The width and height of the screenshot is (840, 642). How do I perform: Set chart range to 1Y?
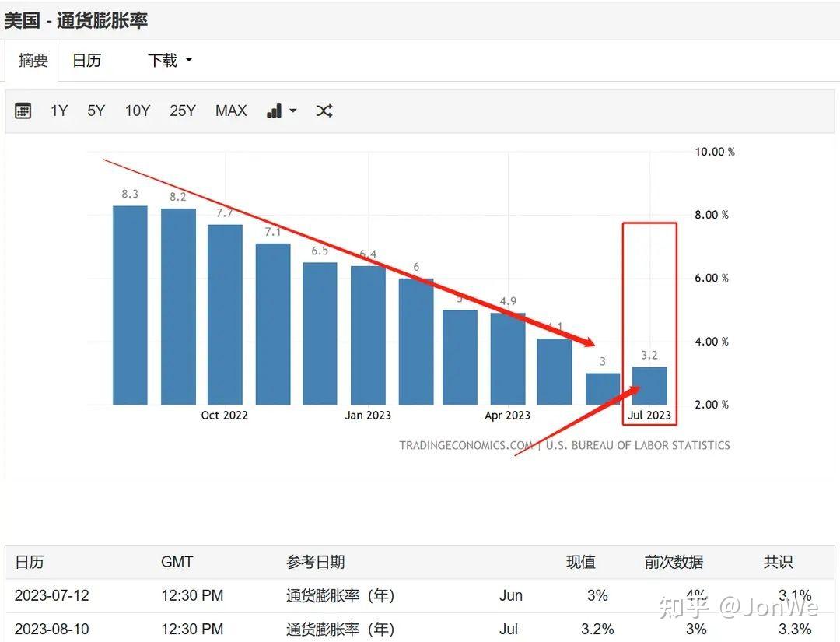click(x=59, y=111)
